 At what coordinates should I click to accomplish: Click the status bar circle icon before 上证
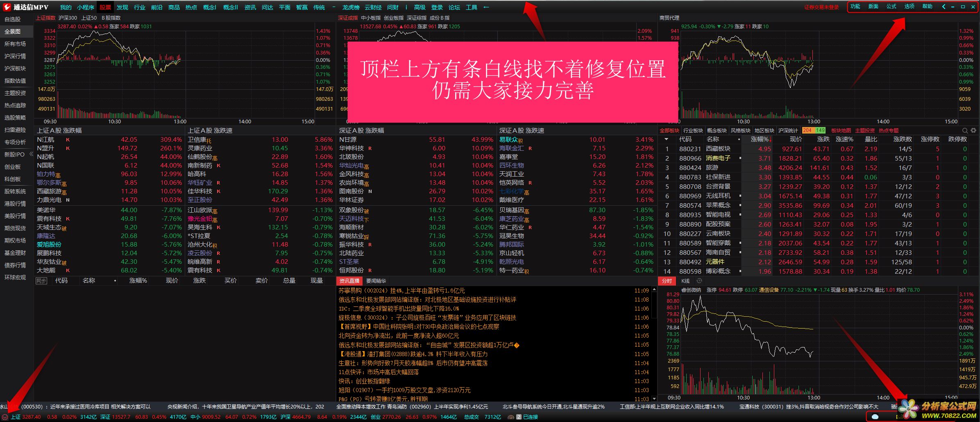tap(5, 417)
